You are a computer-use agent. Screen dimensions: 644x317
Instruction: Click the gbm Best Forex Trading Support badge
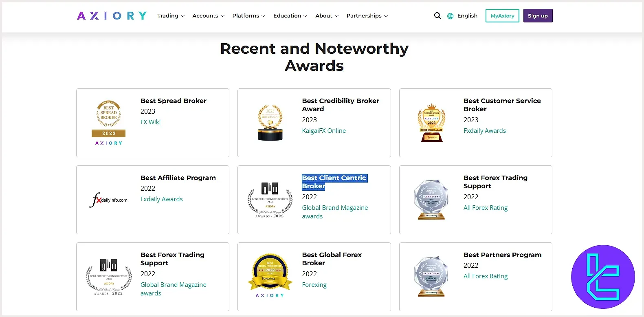pyautogui.click(x=109, y=277)
